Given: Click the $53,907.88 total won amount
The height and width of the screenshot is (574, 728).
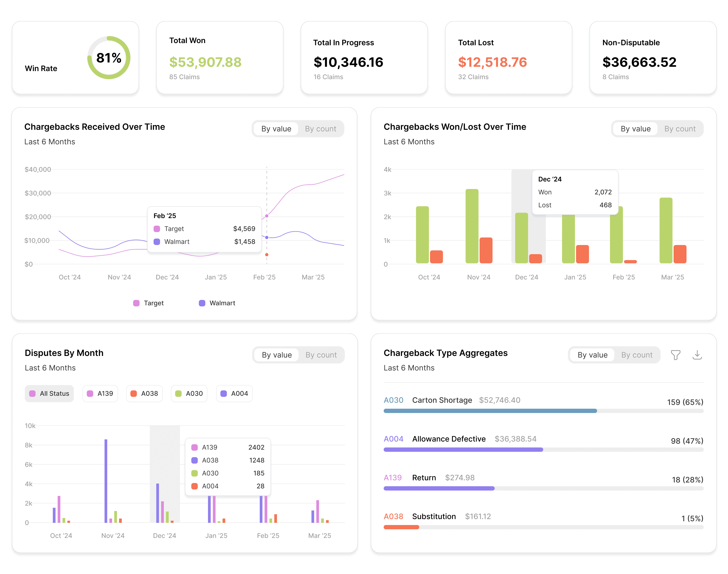Looking at the screenshot, I should 205,62.
